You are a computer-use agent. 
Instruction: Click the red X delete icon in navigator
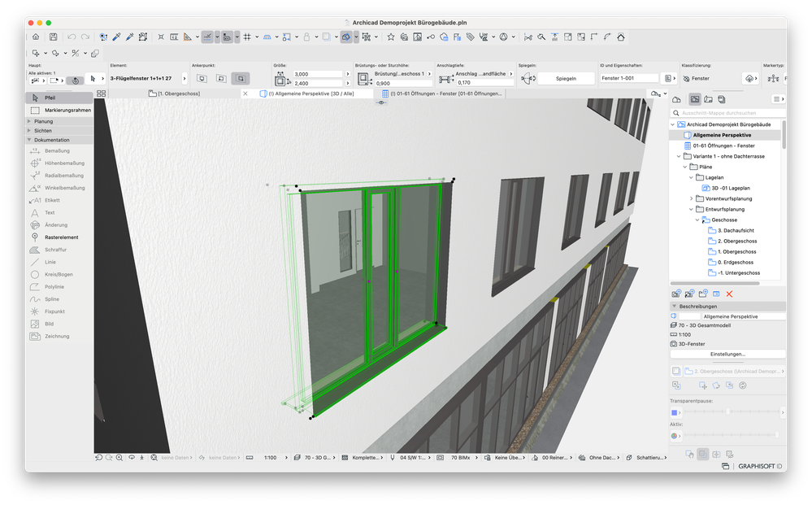729,294
